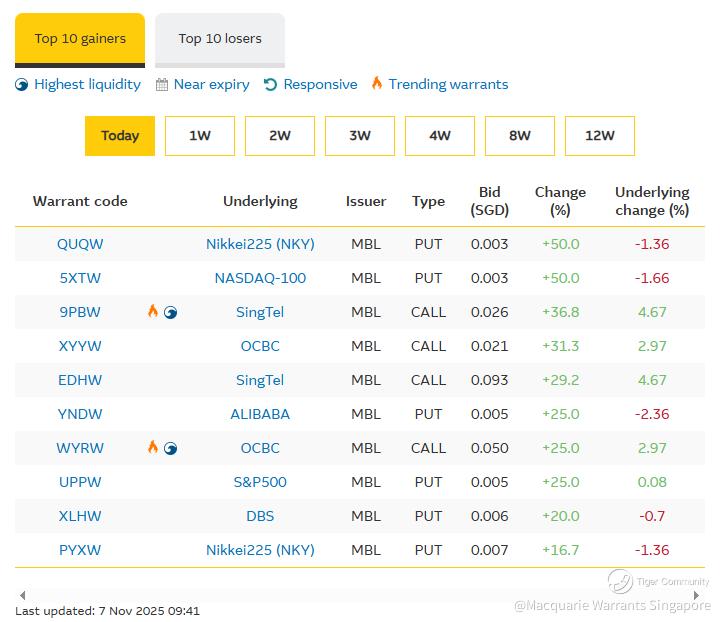Click the Responsive refresh icon
The width and height of the screenshot is (724, 622).
pyautogui.click(x=271, y=85)
